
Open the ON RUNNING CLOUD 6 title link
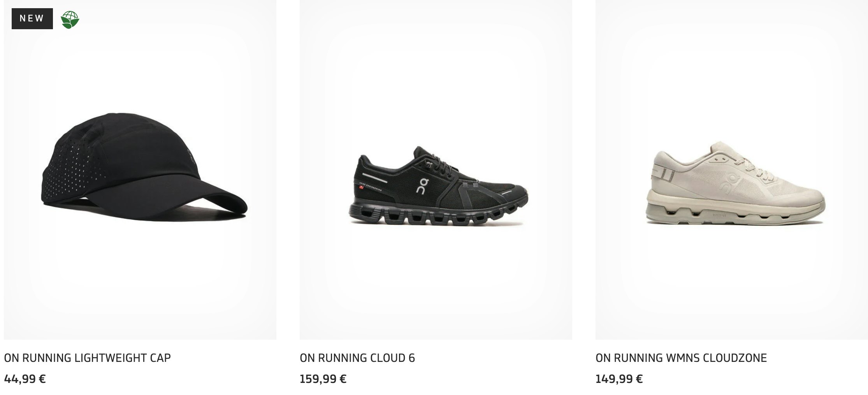[x=357, y=358]
